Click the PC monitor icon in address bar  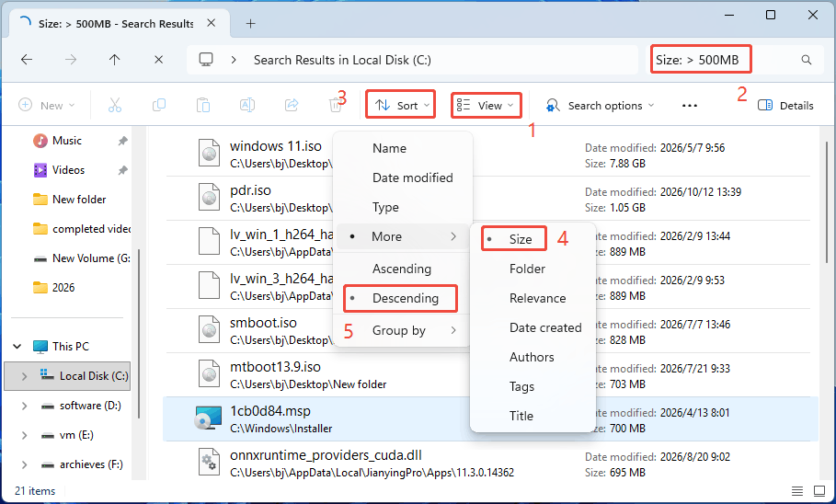pos(206,59)
